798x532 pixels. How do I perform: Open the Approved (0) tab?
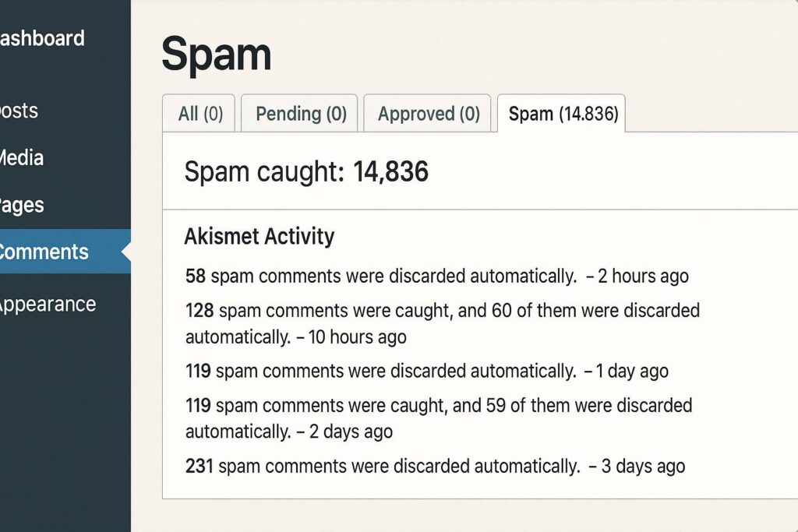pyautogui.click(x=429, y=114)
